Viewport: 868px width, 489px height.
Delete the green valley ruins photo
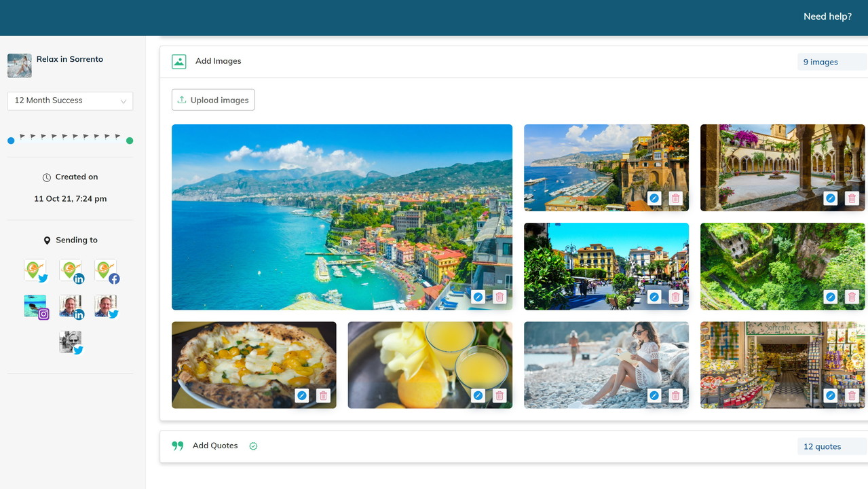(x=852, y=297)
